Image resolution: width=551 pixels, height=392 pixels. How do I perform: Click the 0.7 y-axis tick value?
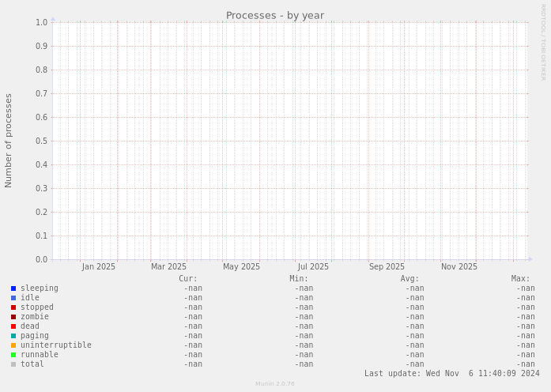[41, 94]
